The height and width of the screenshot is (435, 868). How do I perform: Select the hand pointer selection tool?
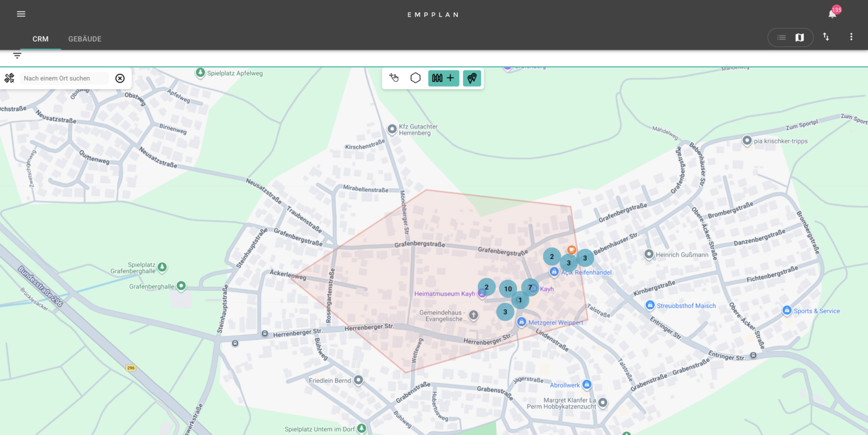(394, 78)
